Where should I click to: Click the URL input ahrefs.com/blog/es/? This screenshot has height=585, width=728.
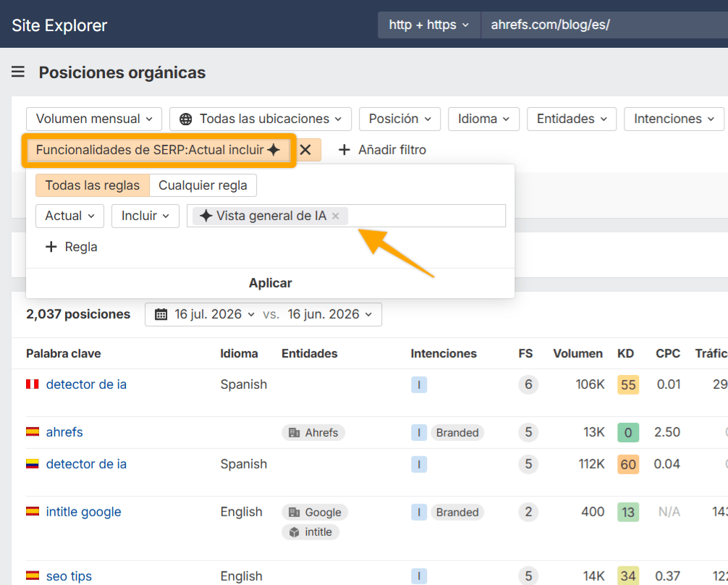point(604,25)
